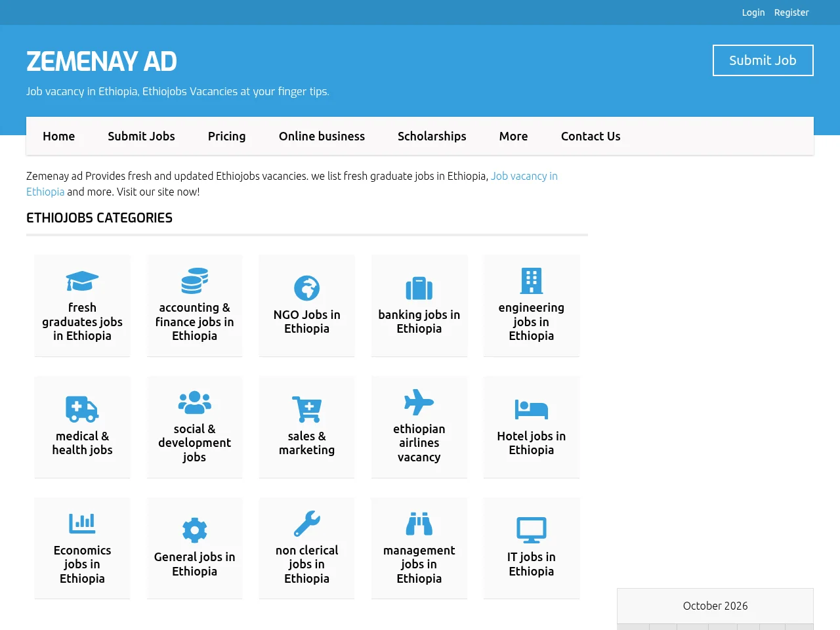Click the October 2026 calendar header

tap(715, 606)
